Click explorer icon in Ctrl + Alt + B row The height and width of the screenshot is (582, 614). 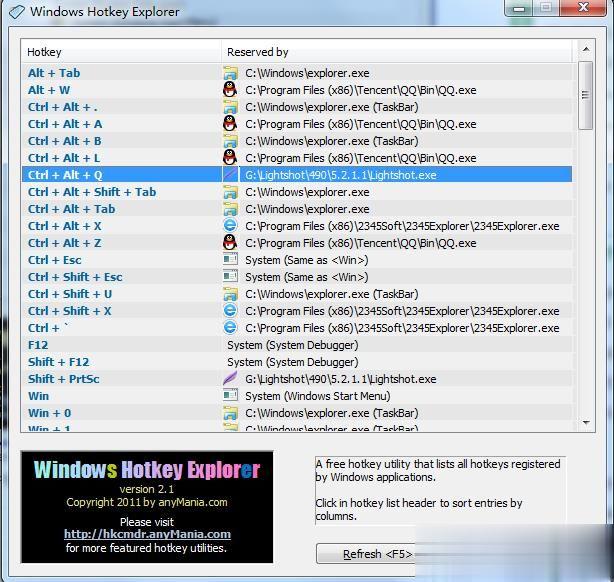(x=230, y=141)
